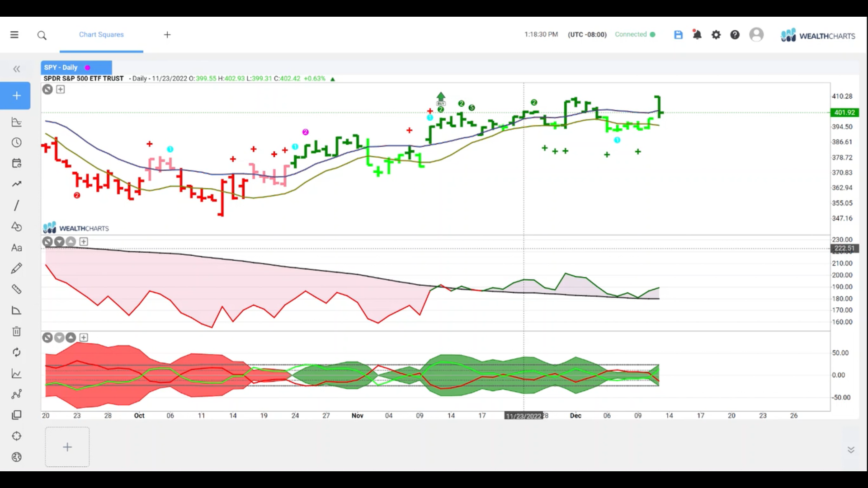868x488 pixels.
Task: Click the green 401.92 price label
Action: 844,113
